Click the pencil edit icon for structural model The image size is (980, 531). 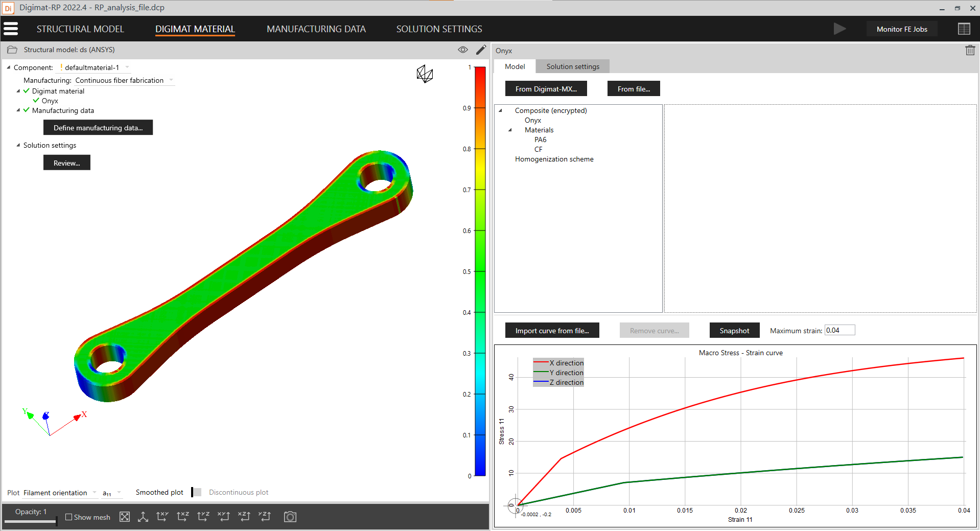[481, 50]
